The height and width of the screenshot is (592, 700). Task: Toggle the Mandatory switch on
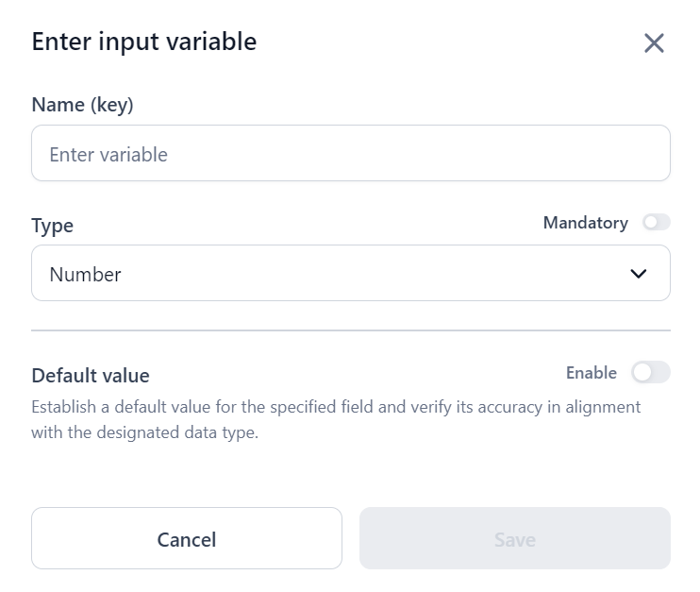point(656,223)
